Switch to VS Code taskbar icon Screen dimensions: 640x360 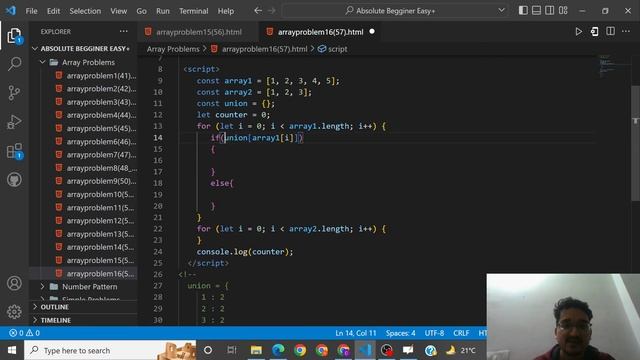click(x=365, y=350)
